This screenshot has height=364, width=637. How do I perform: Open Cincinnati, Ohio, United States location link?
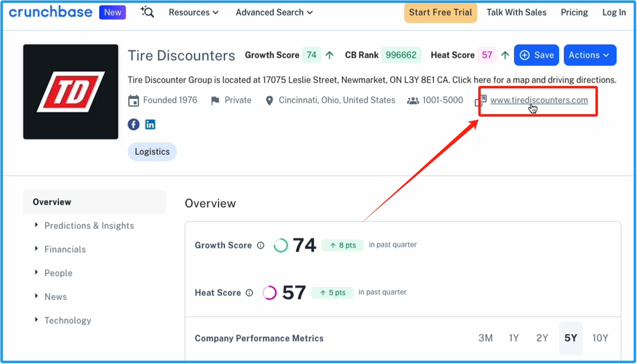(337, 100)
